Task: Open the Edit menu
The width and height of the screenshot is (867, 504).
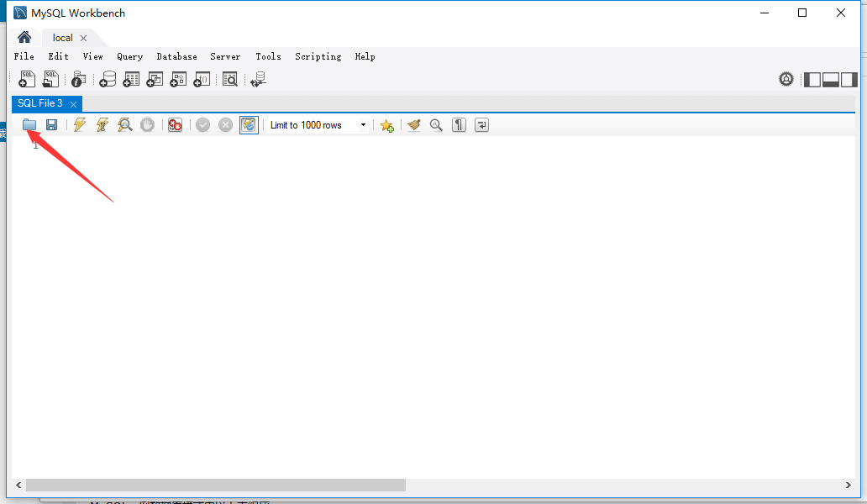Action: (x=58, y=56)
